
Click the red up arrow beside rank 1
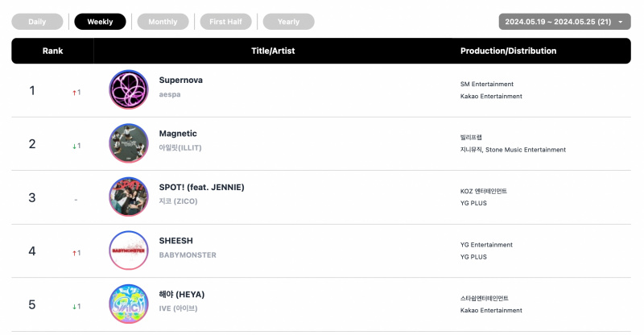[74, 93]
